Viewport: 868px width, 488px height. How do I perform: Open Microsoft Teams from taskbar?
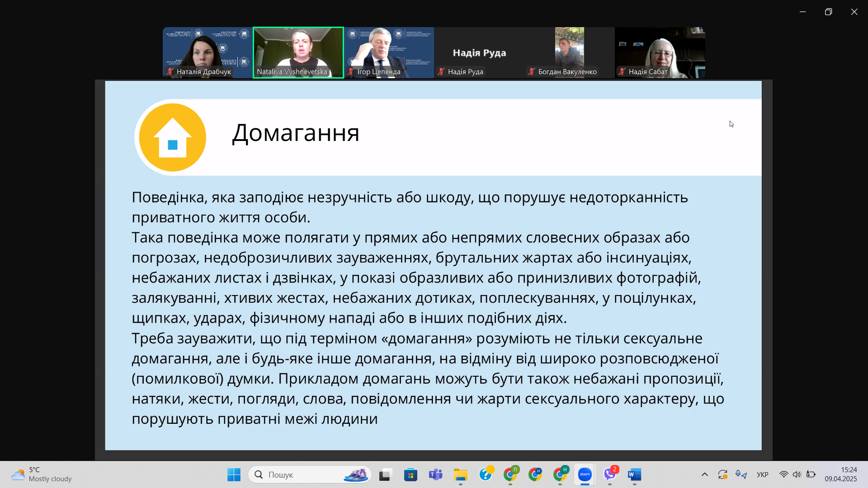click(435, 474)
